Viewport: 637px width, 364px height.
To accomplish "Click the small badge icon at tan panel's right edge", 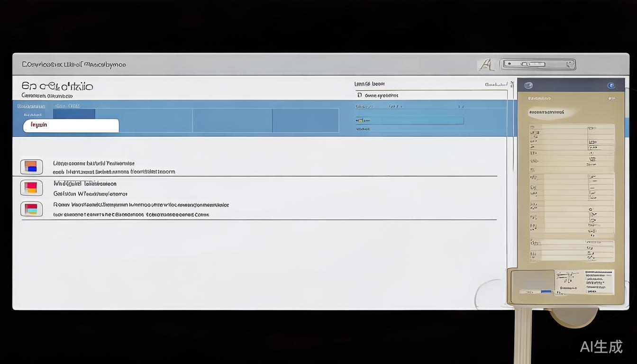I will (611, 99).
